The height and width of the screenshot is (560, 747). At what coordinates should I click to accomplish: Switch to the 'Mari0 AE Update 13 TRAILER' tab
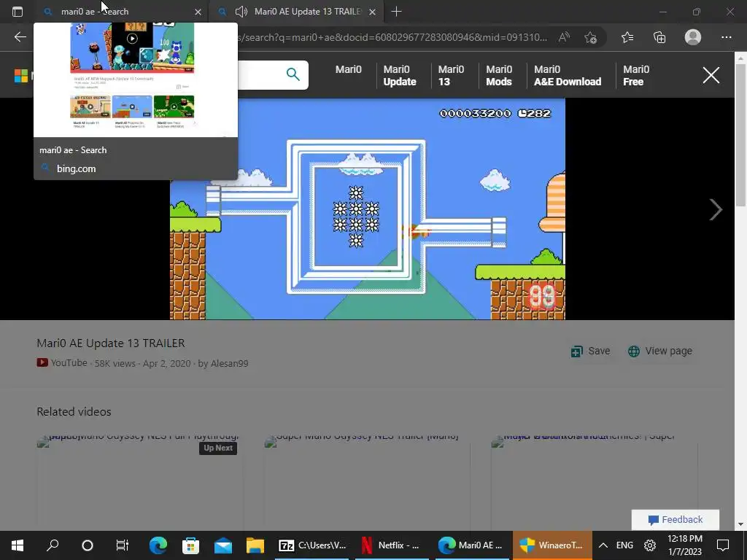[x=296, y=12]
